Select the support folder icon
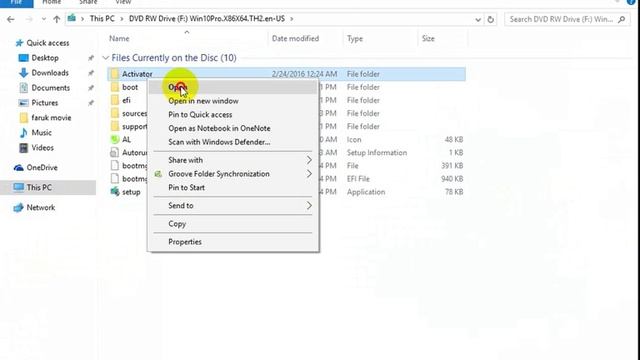 115,126
